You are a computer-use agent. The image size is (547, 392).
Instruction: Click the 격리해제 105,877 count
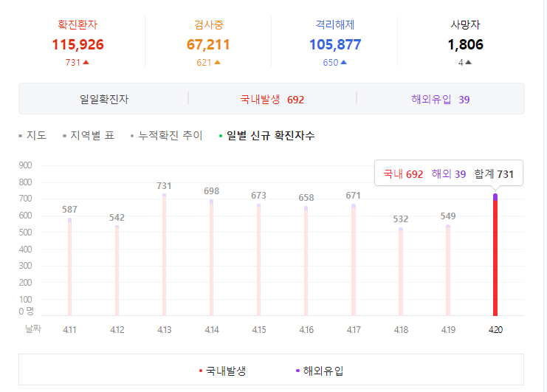335,44
